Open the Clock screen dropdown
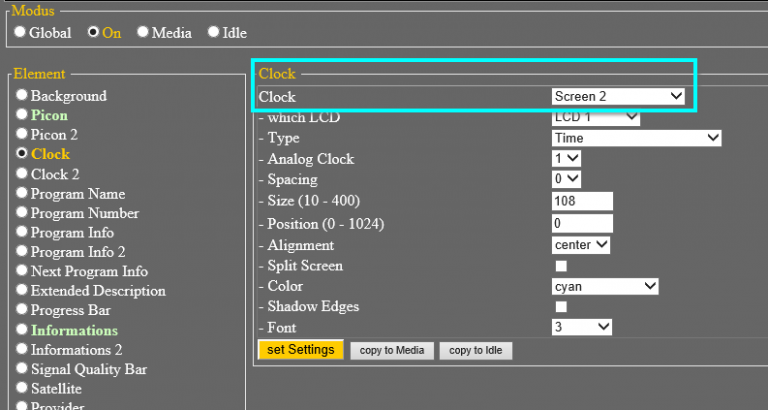Viewport: 768px width, 410px height. click(618, 97)
